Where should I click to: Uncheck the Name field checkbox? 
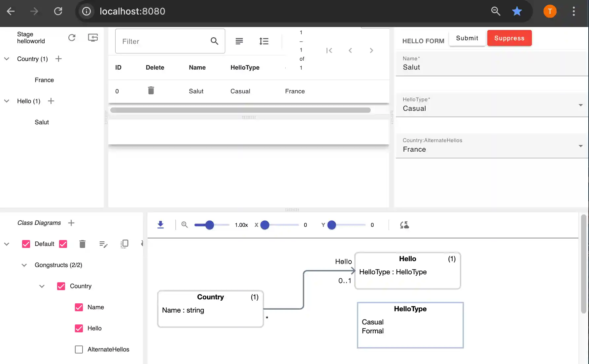(79, 307)
